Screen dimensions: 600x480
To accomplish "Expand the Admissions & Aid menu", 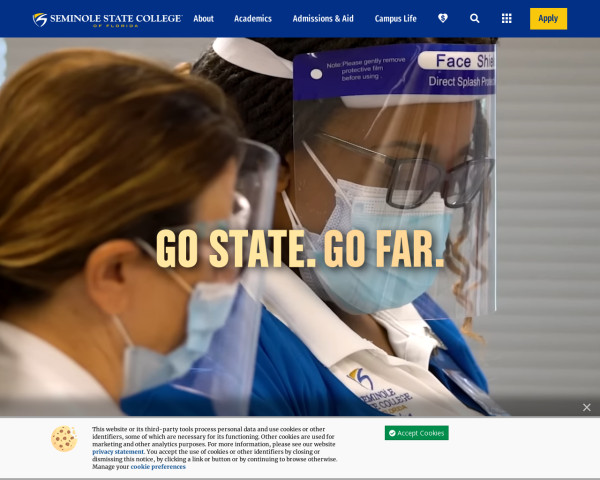I will [323, 18].
